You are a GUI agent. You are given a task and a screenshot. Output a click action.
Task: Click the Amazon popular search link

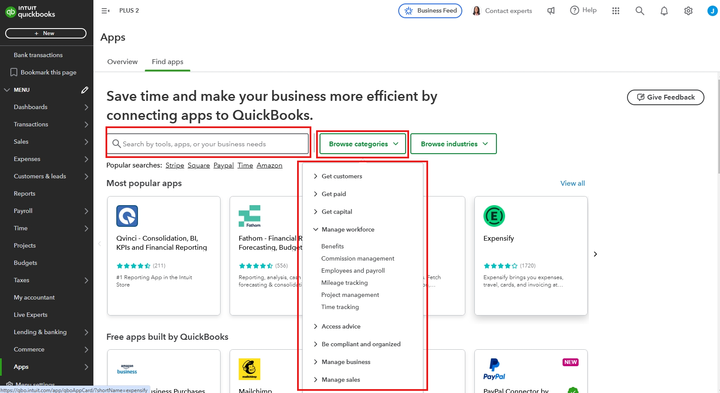coord(270,165)
